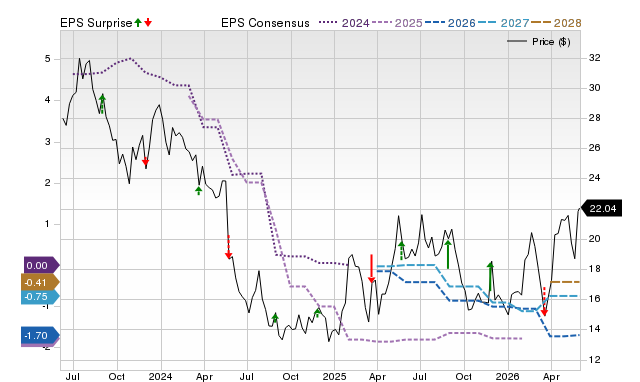Click the red down arrow in the EPS Surprise legend
Screen dimensions: 640x382
coord(148,23)
